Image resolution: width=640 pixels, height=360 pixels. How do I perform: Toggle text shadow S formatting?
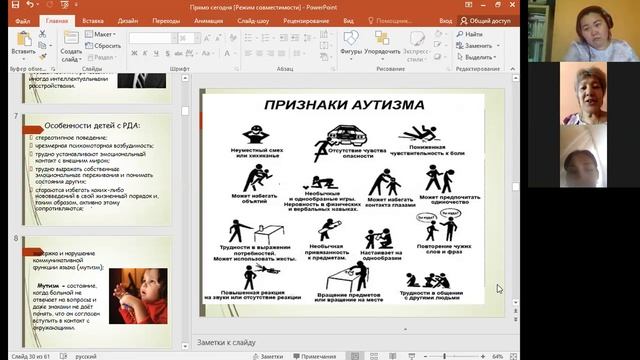click(167, 53)
